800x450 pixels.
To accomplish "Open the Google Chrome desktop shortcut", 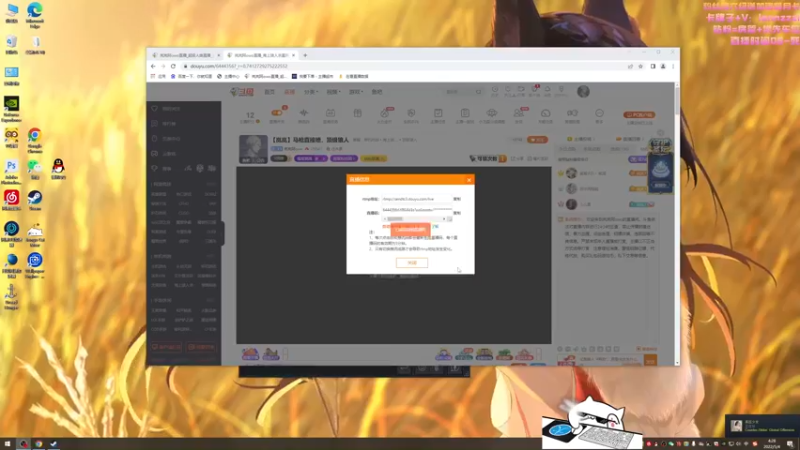I will (35, 140).
